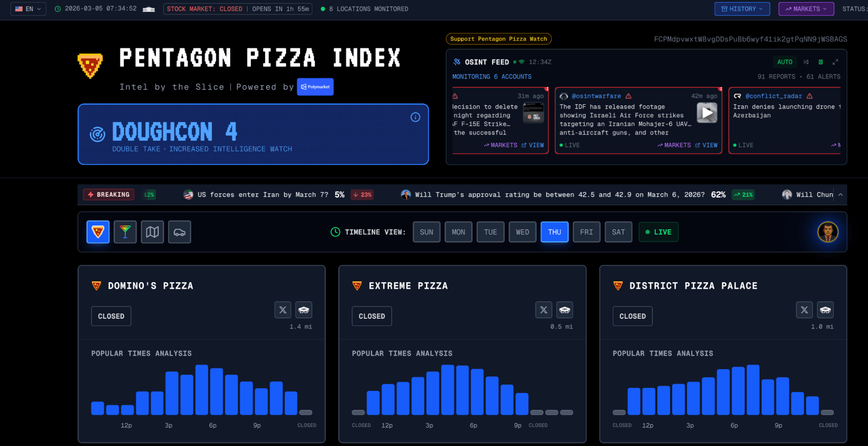Click the F-15E Strike post thumbnail
The width and height of the screenshot is (868, 446).
tap(533, 113)
